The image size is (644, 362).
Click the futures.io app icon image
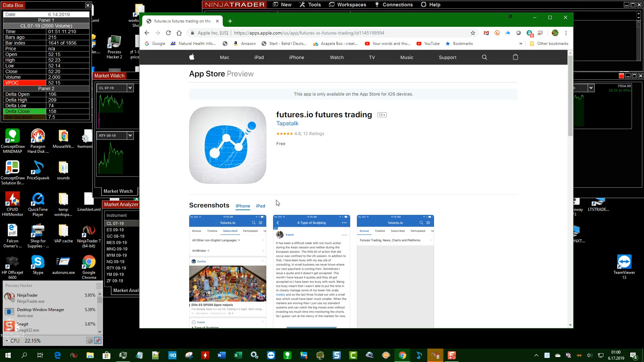pos(228,145)
